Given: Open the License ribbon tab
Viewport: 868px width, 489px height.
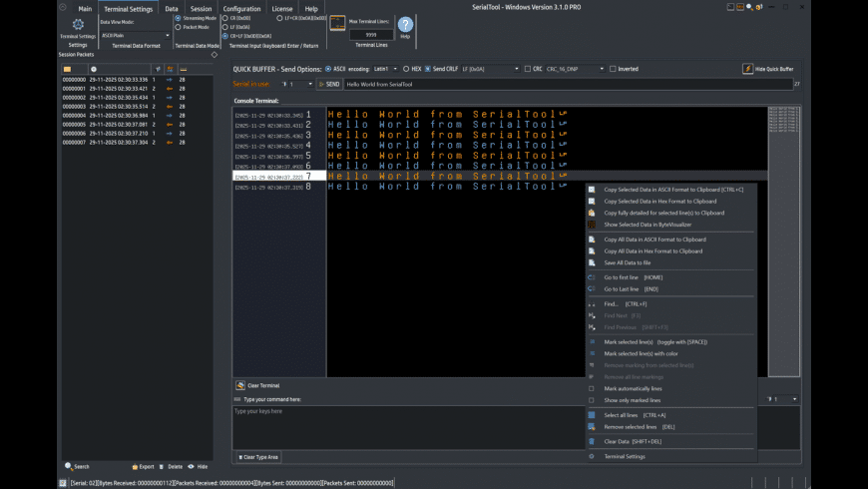Looking at the screenshot, I should point(282,8).
